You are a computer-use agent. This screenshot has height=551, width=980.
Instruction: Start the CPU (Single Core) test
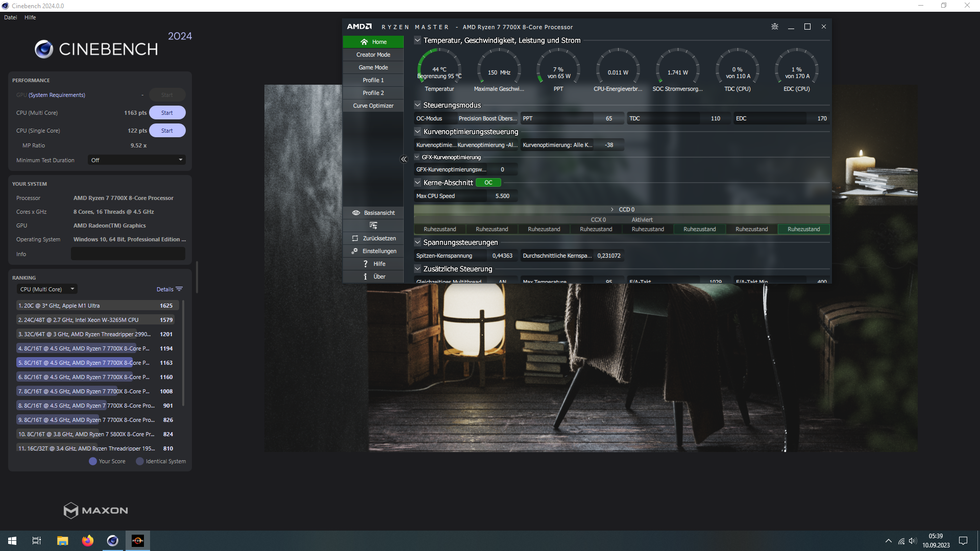click(x=167, y=131)
